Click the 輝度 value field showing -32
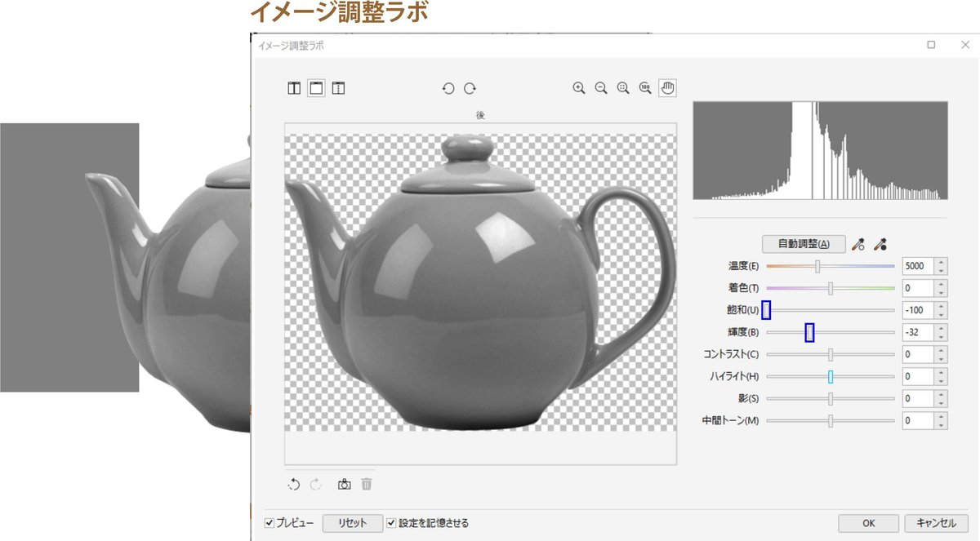This screenshot has width=980, height=541. [x=918, y=332]
